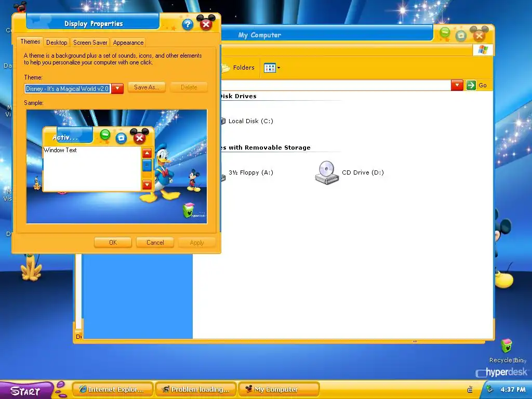Toggle Folders view in My Computer
The width and height of the screenshot is (532, 399).
(238, 68)
